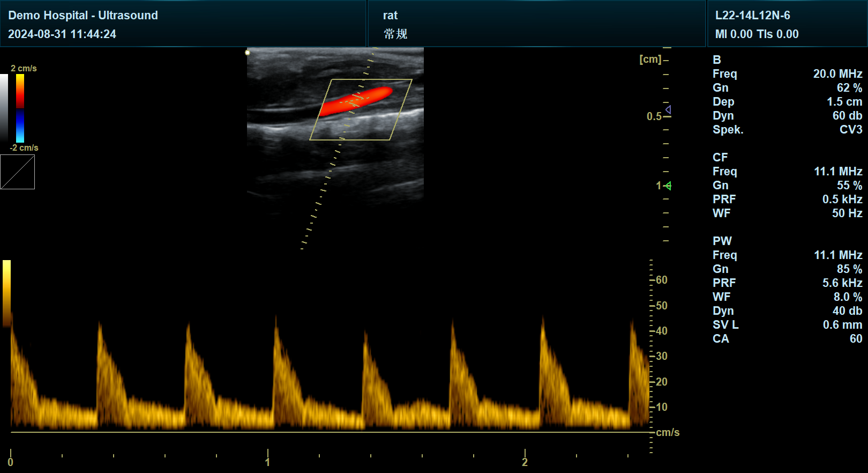Click the grayscale bar beside the color scale
The width and height of the screenshot is (868, 473).
coord(4,107)
